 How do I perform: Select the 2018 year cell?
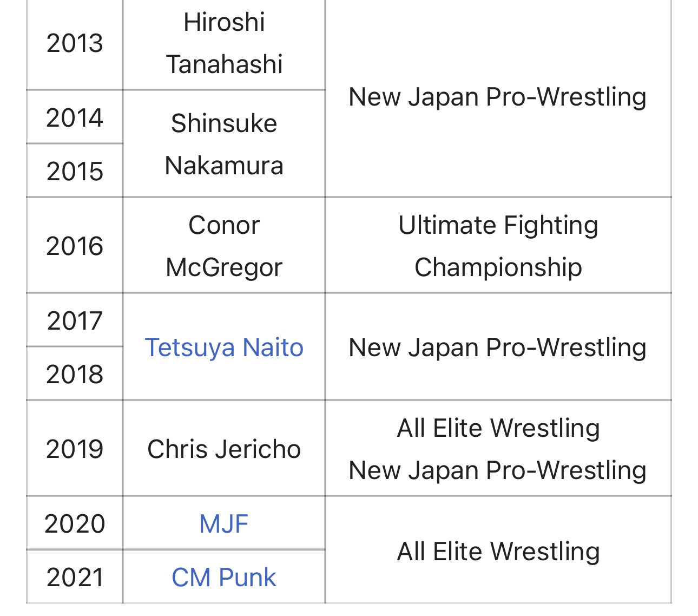point(75,374)
